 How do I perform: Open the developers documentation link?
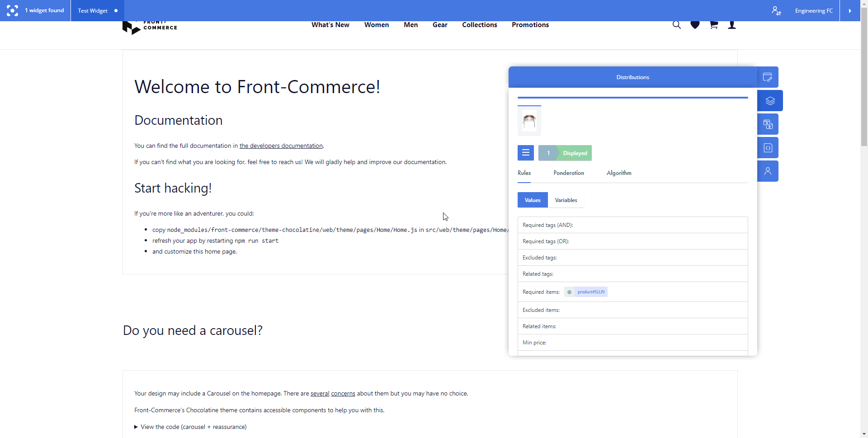281,146
